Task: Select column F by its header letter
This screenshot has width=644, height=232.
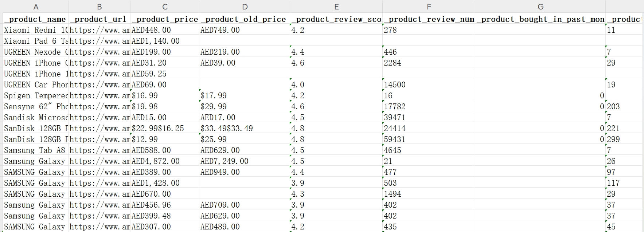Action: tap(429, 7)
